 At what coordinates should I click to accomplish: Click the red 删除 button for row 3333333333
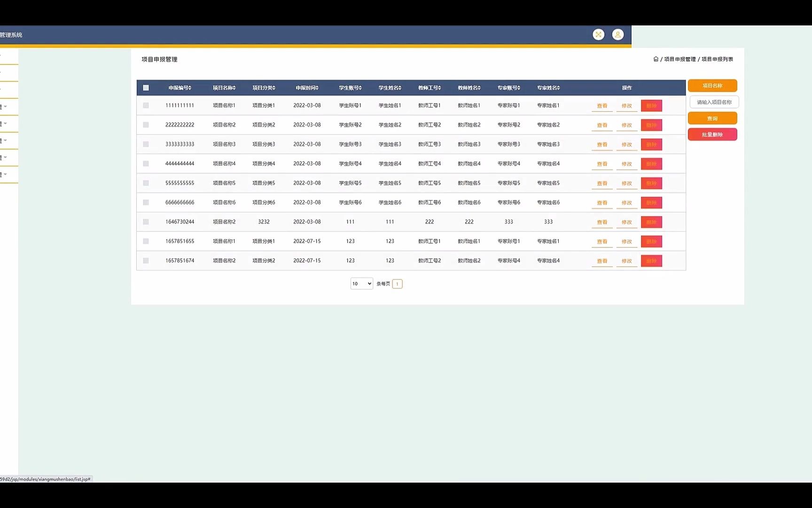pos(651,144)
